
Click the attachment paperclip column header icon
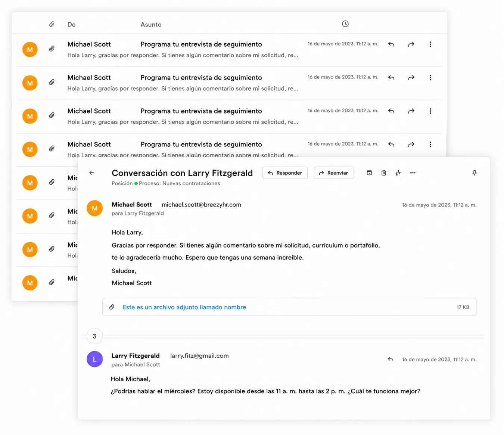pos(52,24)
